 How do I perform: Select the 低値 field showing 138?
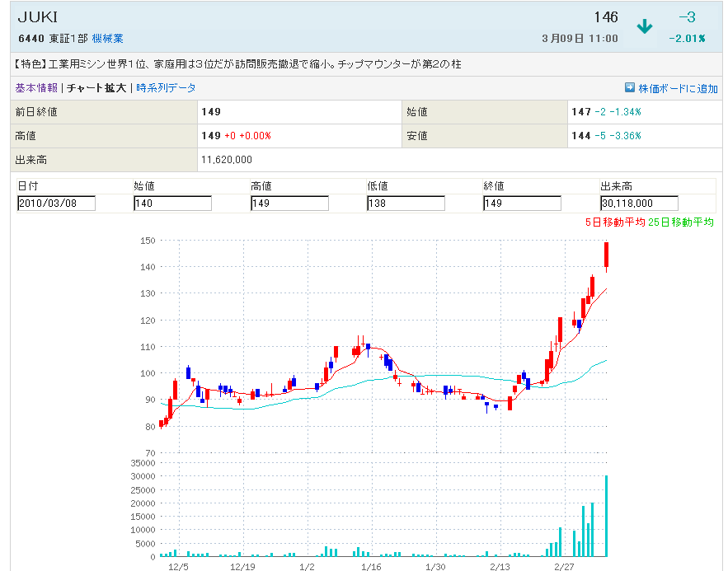pyautogui.click(x=406, y=204)
